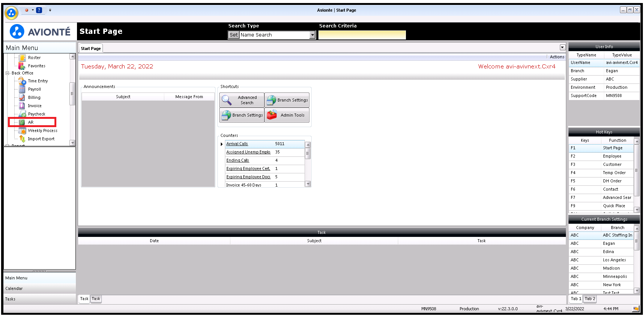Click the Advanced Search shortcut button
This screenshot has width=644, height=317.
[242, 100]
